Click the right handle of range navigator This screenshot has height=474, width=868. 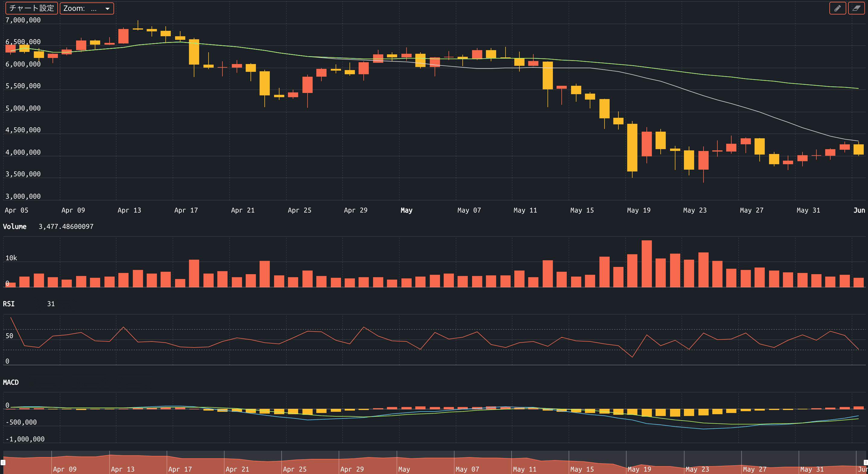point(865,463)
